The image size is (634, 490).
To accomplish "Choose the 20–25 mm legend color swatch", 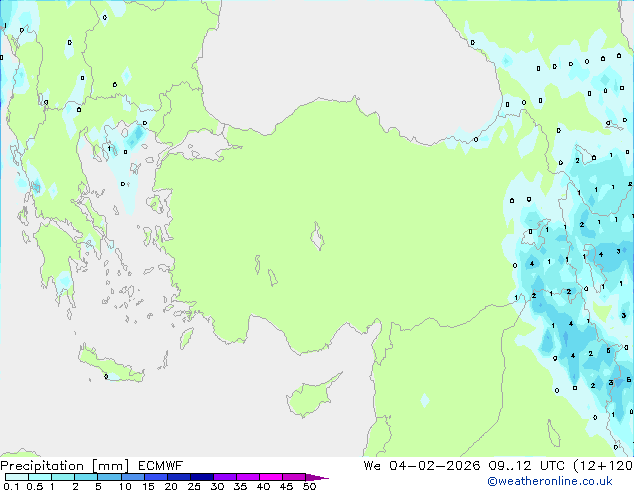I will pos(179,477).
